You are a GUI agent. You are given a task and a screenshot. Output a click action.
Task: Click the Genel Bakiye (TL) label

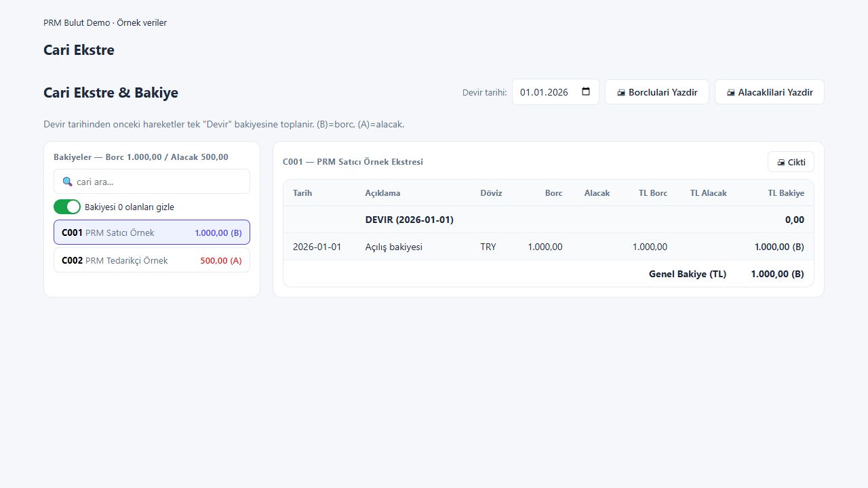(x=688, y=274)
